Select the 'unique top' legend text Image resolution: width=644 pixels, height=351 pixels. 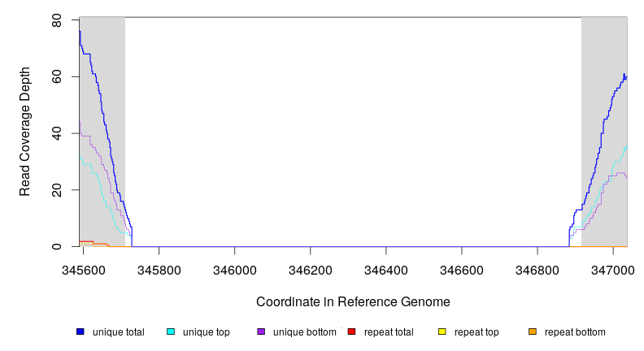pos(206,332)
